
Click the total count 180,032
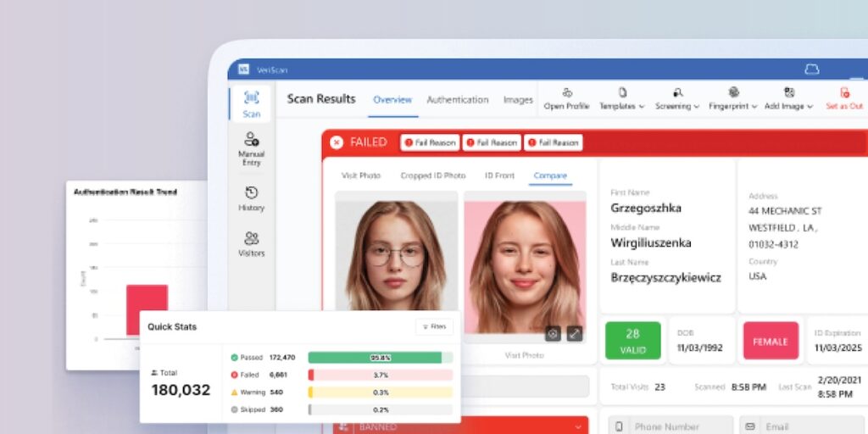[181, 390]
